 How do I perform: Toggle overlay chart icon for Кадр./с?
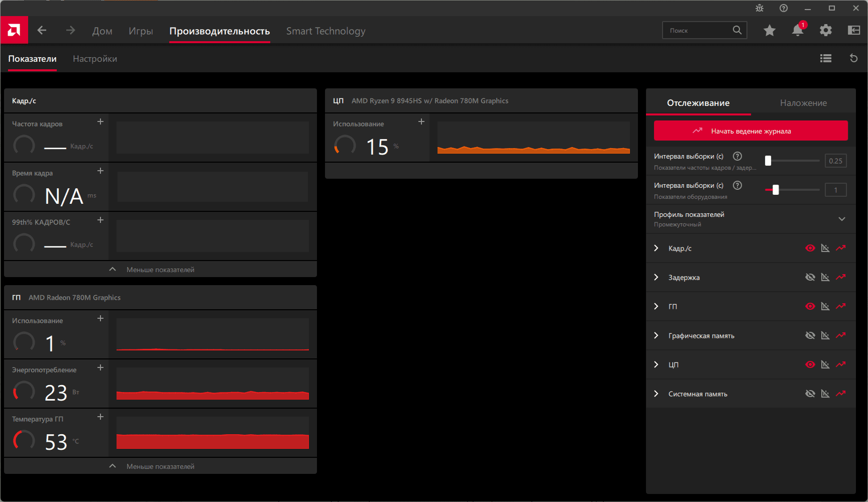coord(825,248)
